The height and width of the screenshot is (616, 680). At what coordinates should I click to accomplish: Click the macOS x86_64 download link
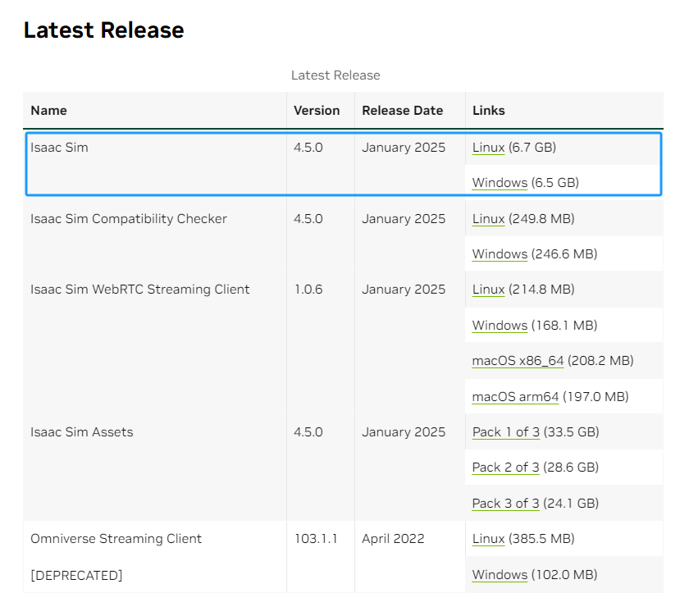(x=518, y=360)
